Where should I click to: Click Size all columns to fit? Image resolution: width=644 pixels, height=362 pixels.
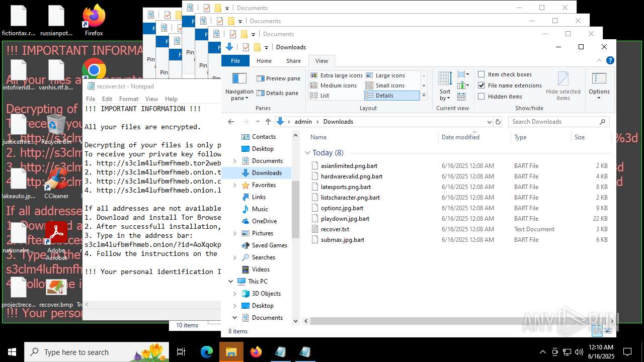[x=461, y=97]
